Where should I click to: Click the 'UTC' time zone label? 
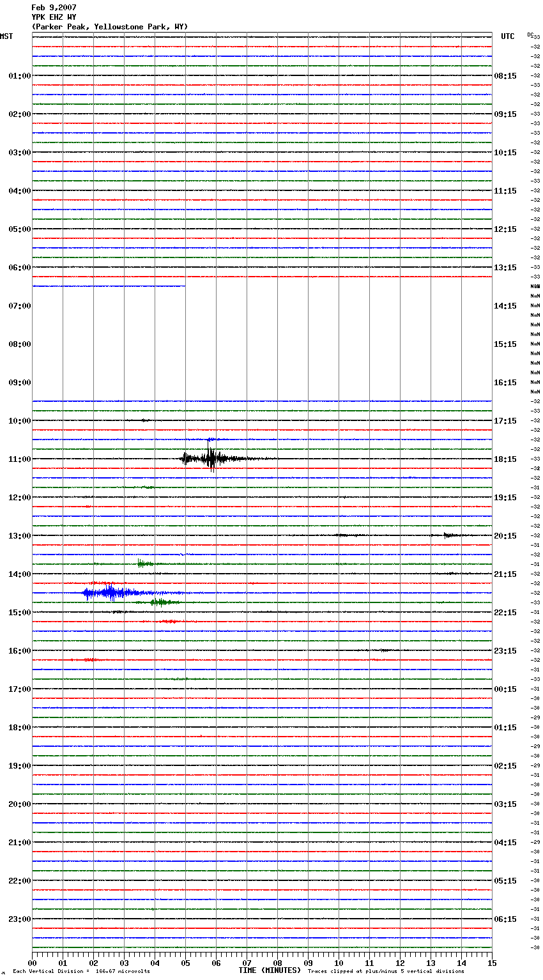507,36
